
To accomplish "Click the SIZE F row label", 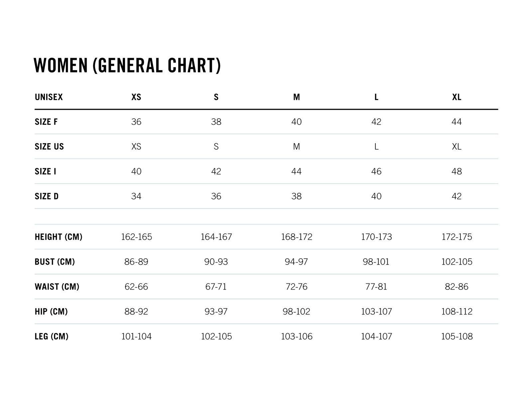I will click(46, 122).
